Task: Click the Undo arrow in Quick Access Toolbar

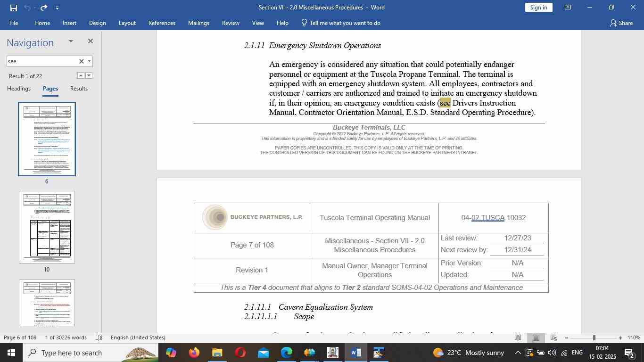Action: click(x=27, y=8)
